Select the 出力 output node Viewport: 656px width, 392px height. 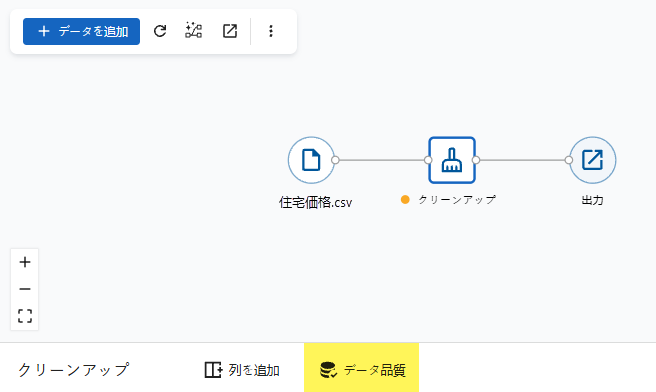(x=592, y=160)
